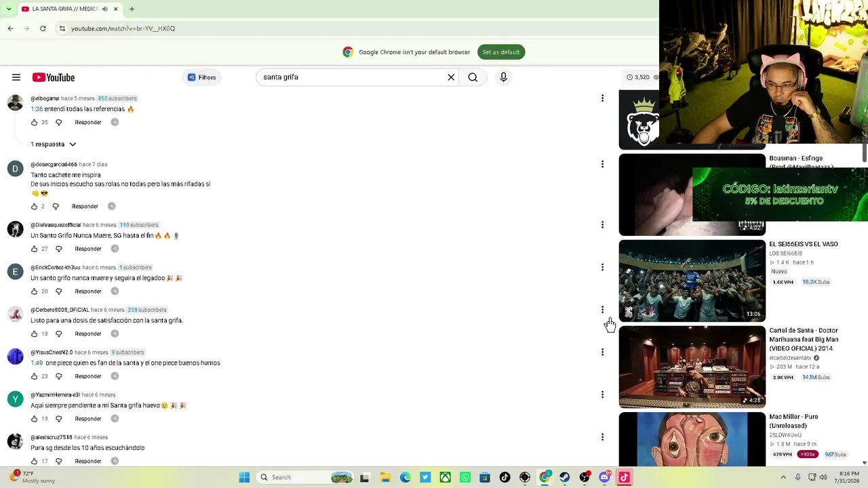Open the @Dielvasquezofficial channel link
This screenshot has height=488, width=868.
[x=56, y=225]
